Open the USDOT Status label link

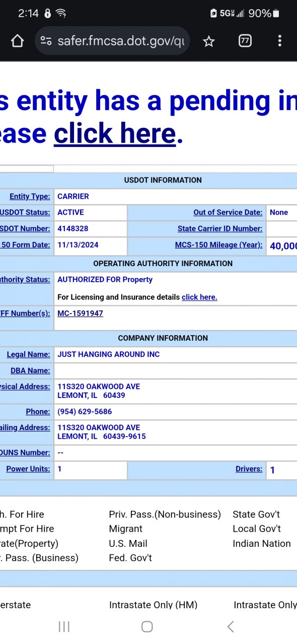click(x=25, y=212)
